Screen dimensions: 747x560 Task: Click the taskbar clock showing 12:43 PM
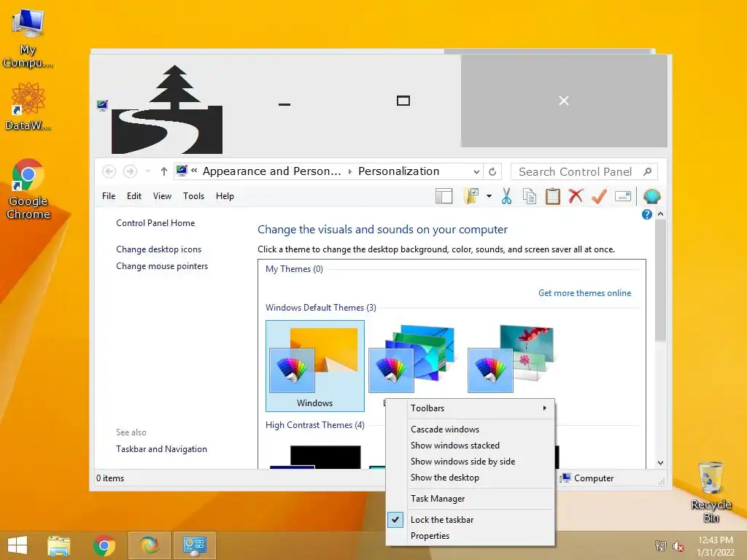coord(716,546)
